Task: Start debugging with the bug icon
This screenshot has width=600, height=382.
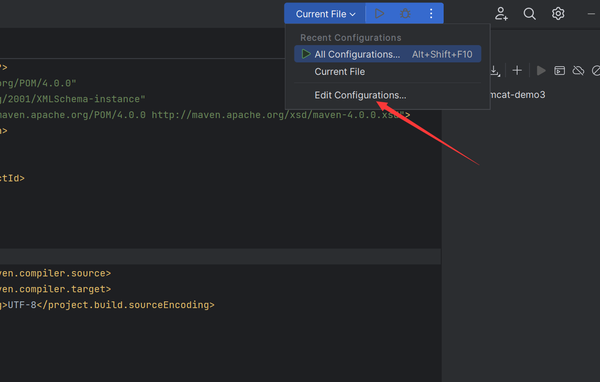Action: pos(405,14)
